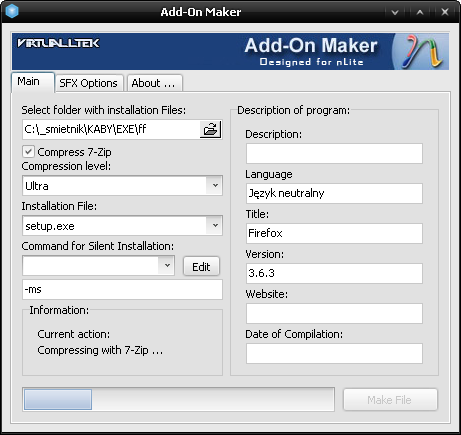
Task: Click the Make File button
Action: pos(390,400)
